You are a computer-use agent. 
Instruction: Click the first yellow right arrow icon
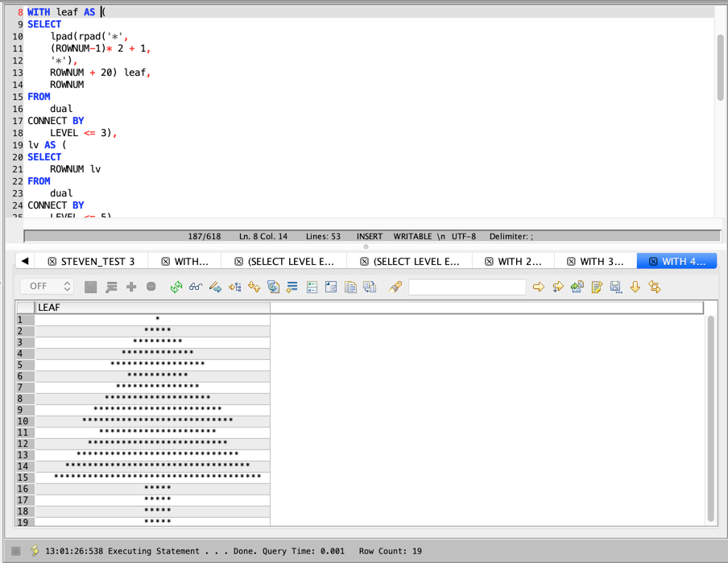coord(538,287)
